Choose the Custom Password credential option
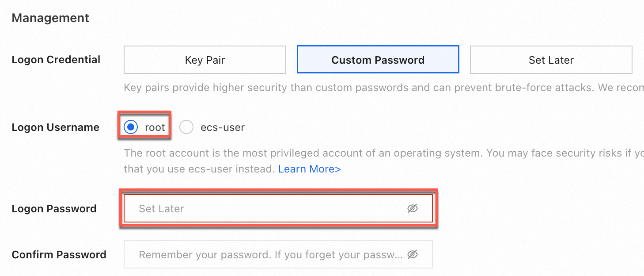The height and width of the screenshot is (276, 644). coord(378,60)
